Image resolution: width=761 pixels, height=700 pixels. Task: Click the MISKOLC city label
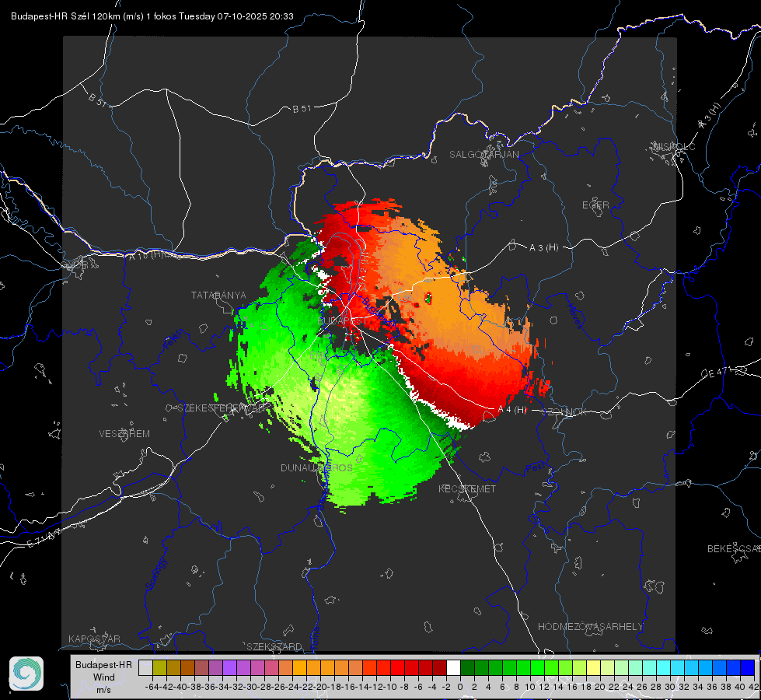coord(674,146)
